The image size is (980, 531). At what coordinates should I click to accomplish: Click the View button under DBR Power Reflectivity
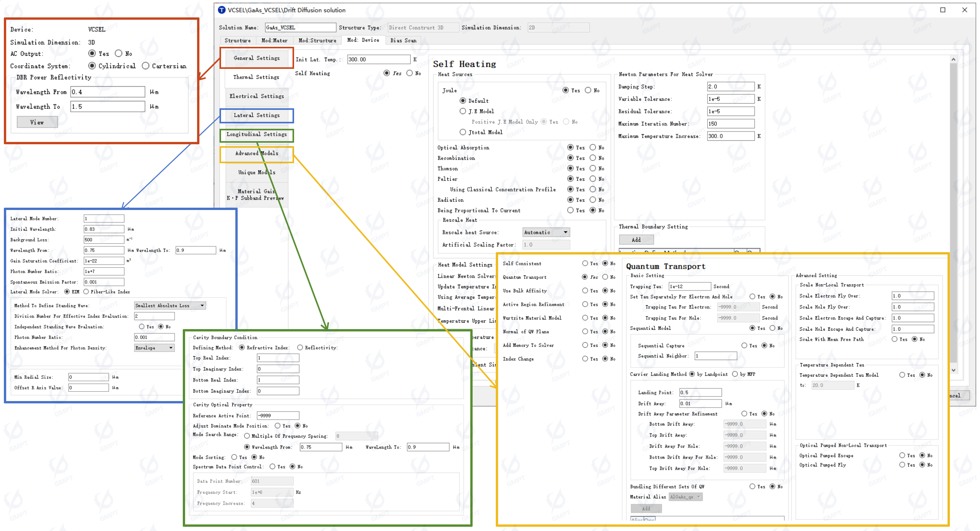pyautogui.click(x=37, y=122)
